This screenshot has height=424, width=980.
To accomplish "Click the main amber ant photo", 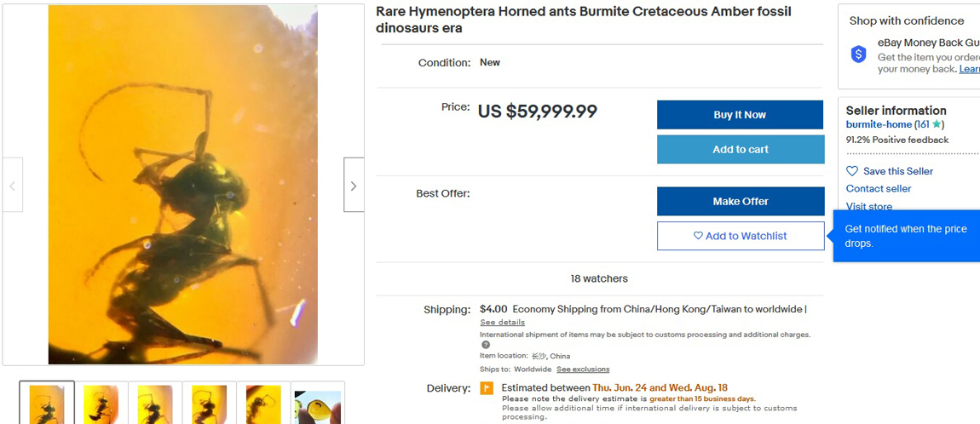I will pyautogui.click(x=183, y=185).
